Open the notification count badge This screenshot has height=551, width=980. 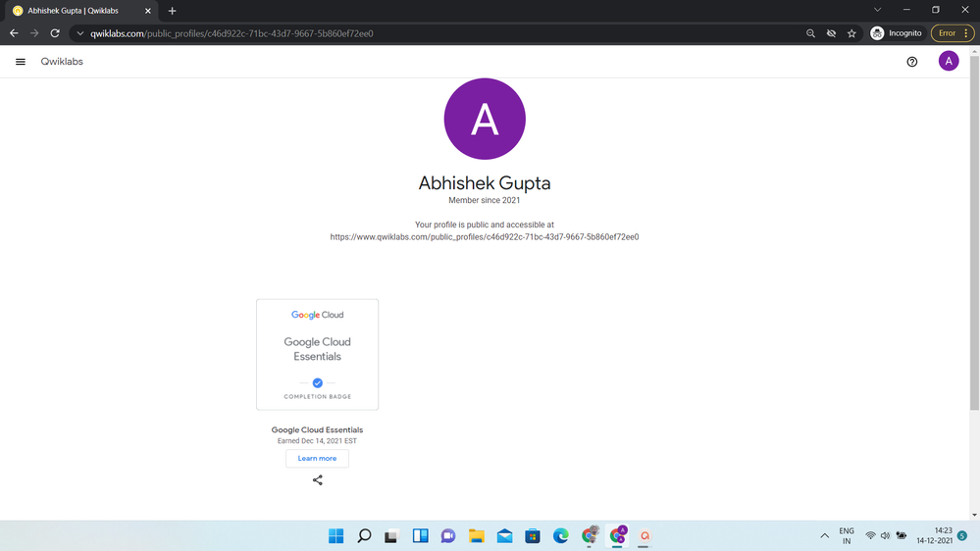pyautogui.click(x=962, y=535)
